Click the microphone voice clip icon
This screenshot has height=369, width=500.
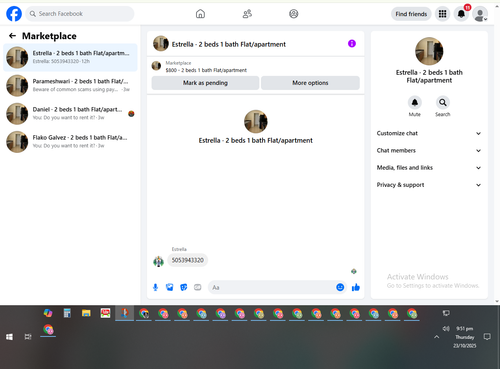[155, 287]
